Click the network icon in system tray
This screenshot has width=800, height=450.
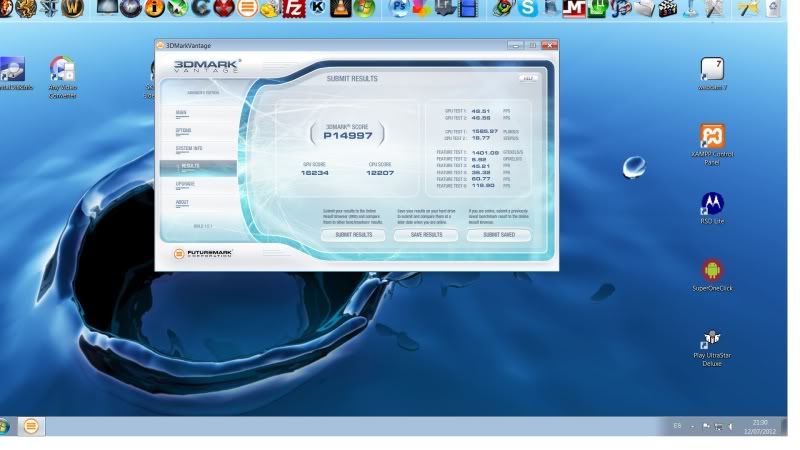pos(719,427)
